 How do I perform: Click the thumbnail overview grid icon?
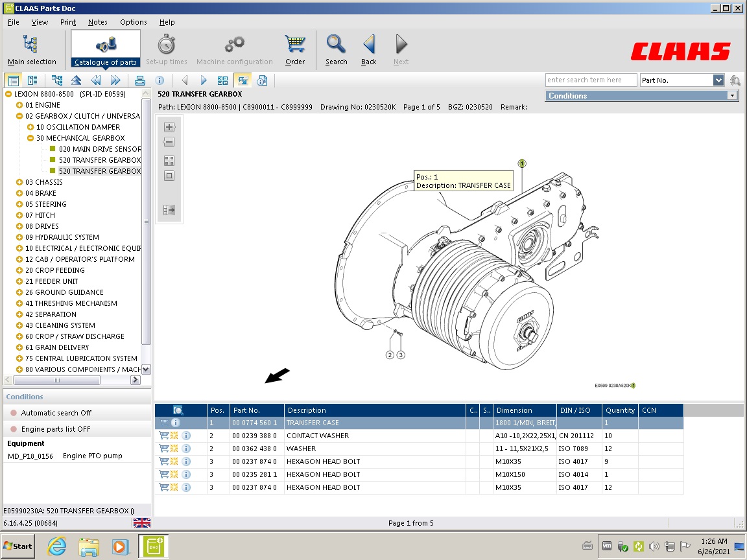point(222,80)
